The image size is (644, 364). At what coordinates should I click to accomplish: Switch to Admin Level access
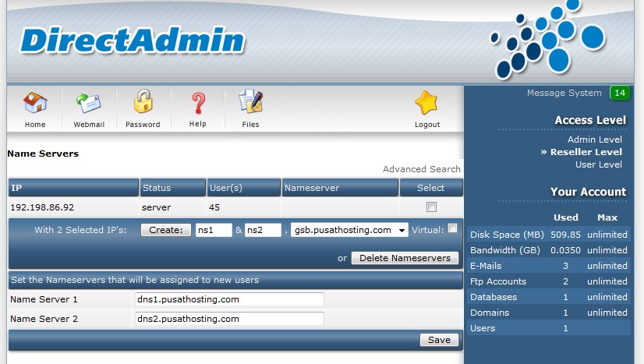(594, 140)
